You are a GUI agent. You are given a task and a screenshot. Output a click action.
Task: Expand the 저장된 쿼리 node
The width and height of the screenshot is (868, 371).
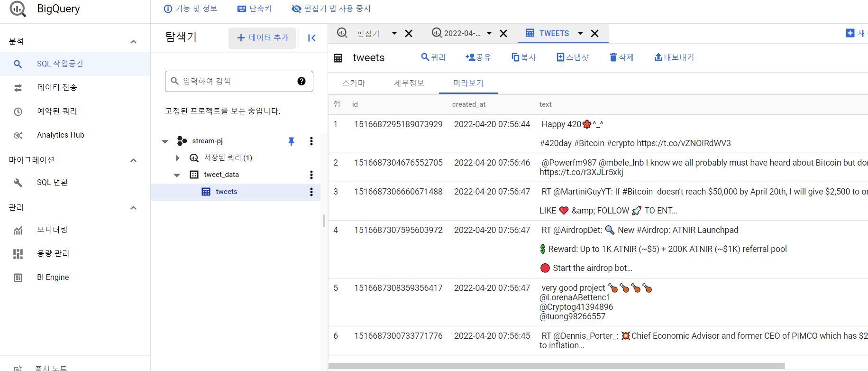(x=177, y=158)
